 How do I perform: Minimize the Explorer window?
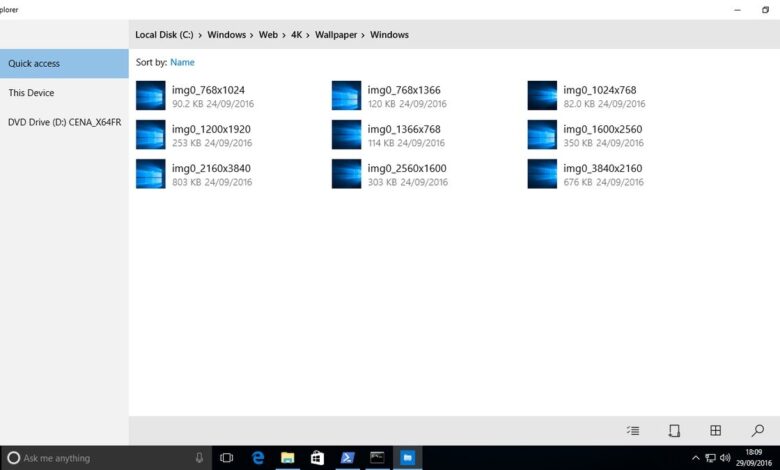(737, 10)
